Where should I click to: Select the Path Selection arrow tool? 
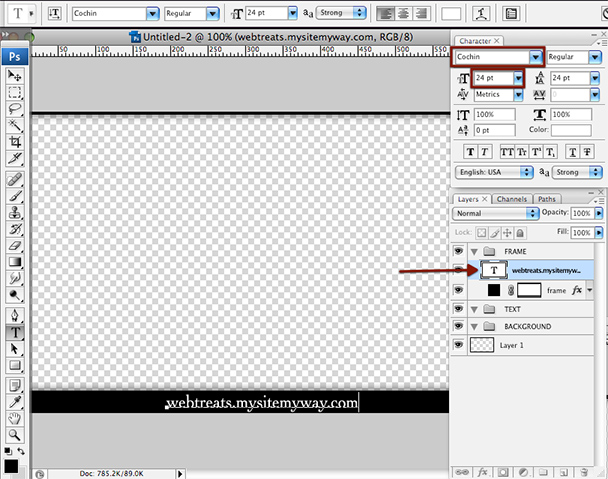[15, 349]
